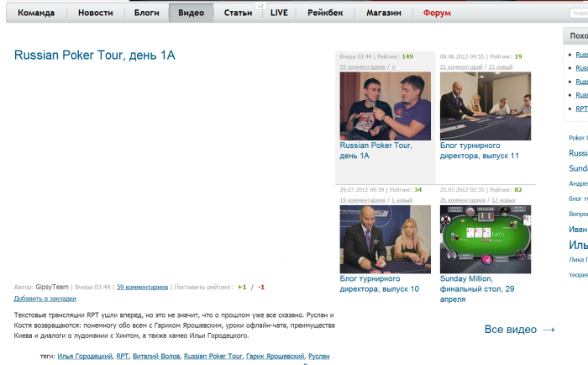Viewport: 588px width, 365px height.
Task: Go to the Новости section
Action: [95, 13]
